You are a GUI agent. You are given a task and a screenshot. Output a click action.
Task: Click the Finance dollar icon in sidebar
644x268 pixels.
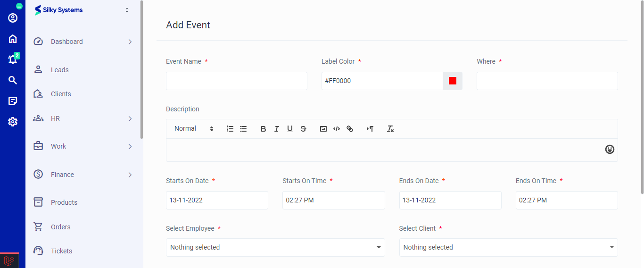tap(38, 175)
